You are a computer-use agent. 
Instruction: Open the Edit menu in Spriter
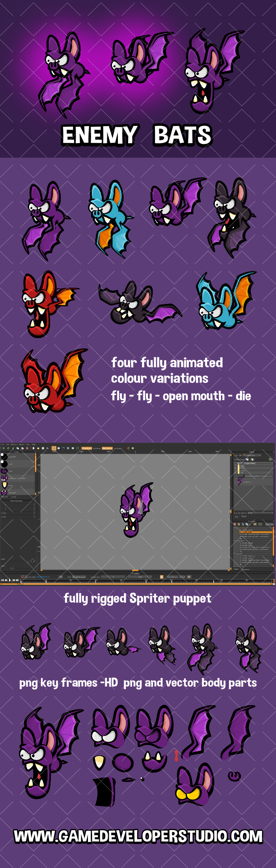click(x=7, y=445)
